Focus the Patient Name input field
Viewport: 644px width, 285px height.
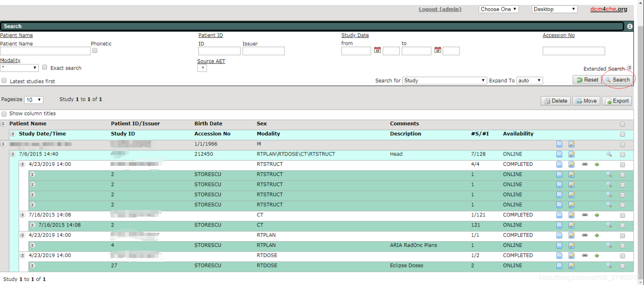pyautogui.click(x=45, y=51)
